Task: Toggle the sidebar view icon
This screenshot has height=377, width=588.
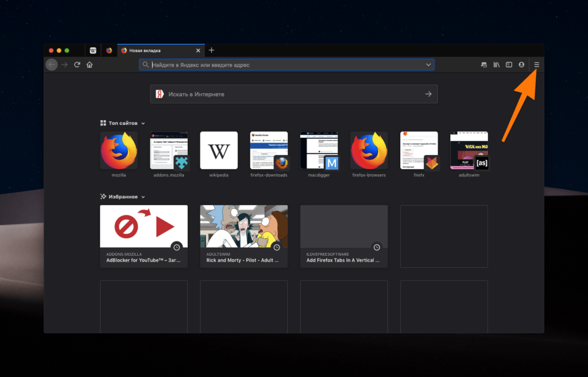Action: point(509,64)
